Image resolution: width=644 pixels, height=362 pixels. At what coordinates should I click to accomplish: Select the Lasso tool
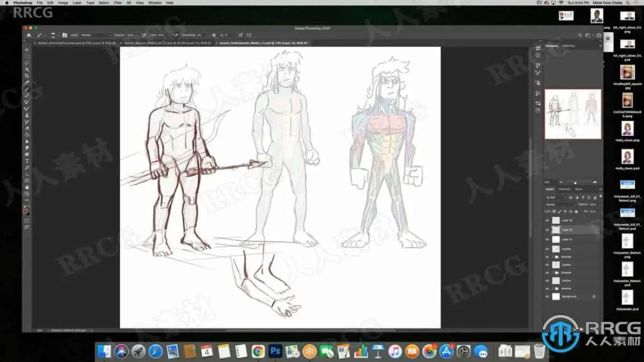27,63
